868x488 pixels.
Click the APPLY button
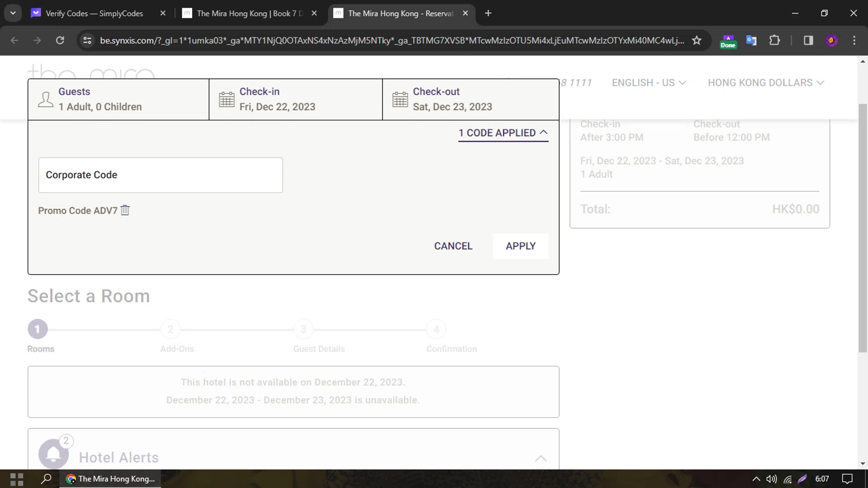click(520, 246)
